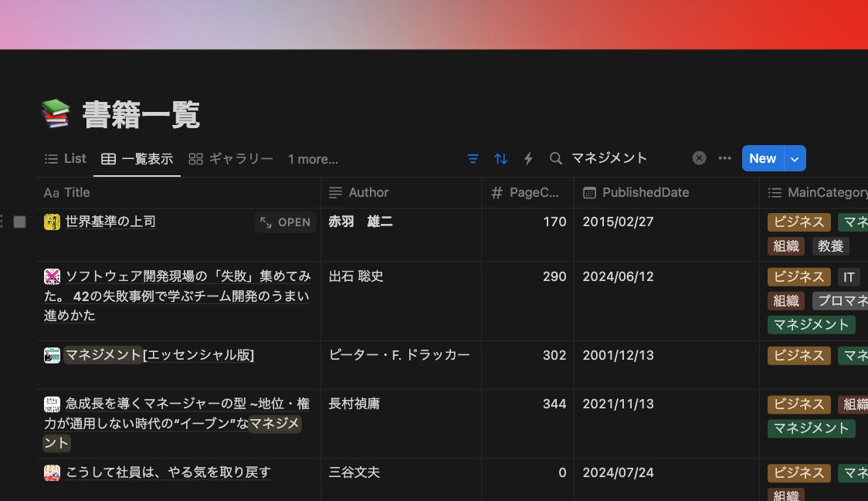The height and width of the screenshot is (501, 868).
Task: Open the New button's dropdown chevron
Action: click(795, 158)
